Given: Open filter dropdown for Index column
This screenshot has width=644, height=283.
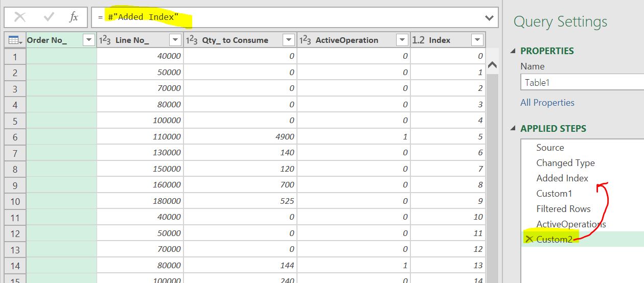Looking at the screenshot, I should coord(477,40).
